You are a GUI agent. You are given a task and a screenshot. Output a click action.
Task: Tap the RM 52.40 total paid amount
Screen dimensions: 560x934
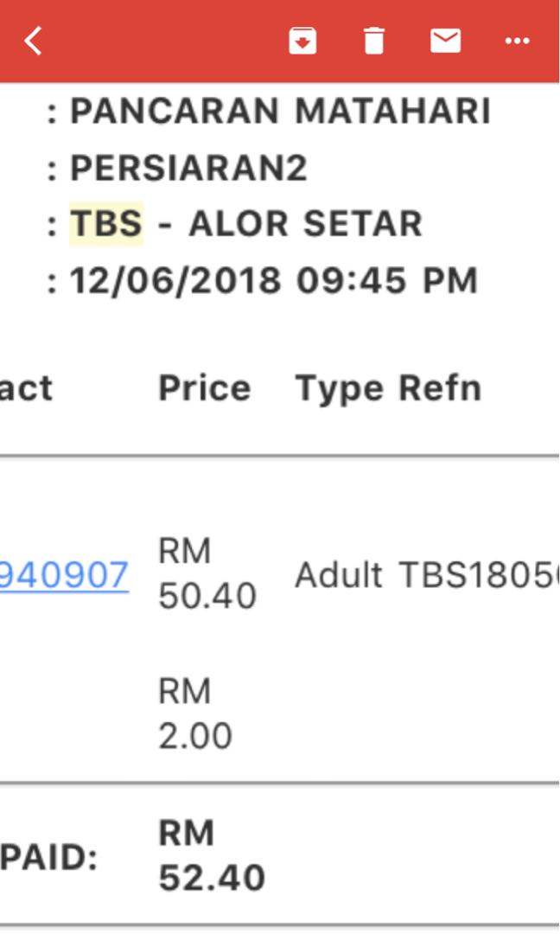pos(212,854)
